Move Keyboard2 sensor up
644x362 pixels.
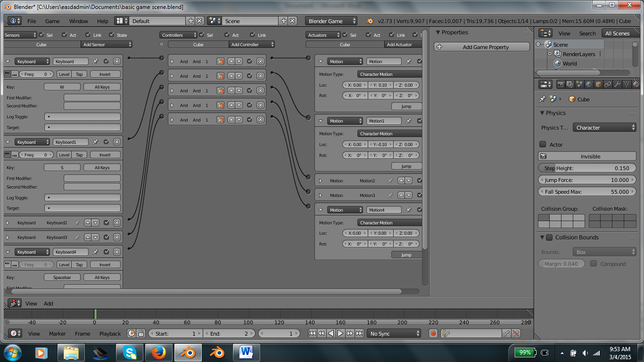coord(88,222)
